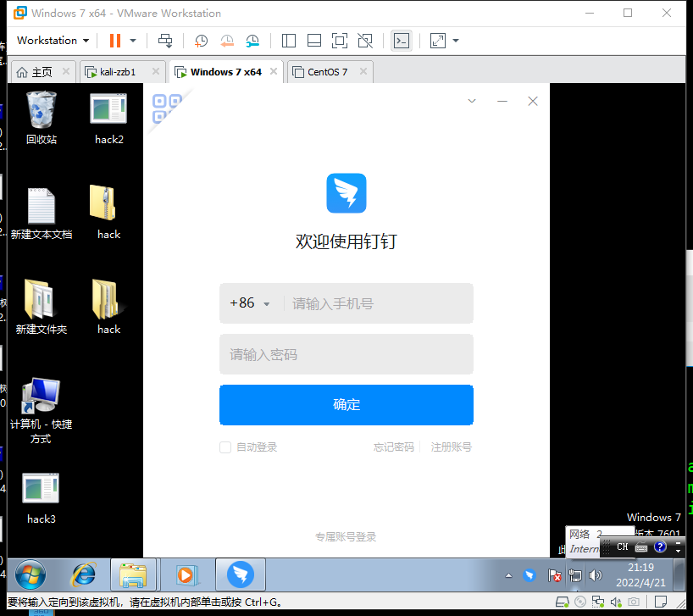Image resolution: width=693 pixels, height=616 pixels.
Task: Click the VMware message log status icon
Action: click(661, 602)
